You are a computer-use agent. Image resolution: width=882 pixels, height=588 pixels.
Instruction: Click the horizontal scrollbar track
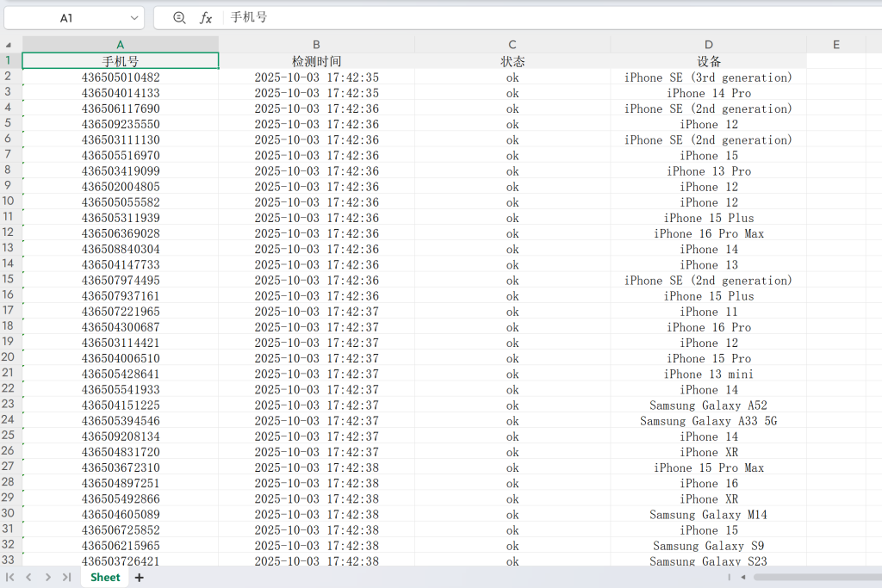coord(817,578)
